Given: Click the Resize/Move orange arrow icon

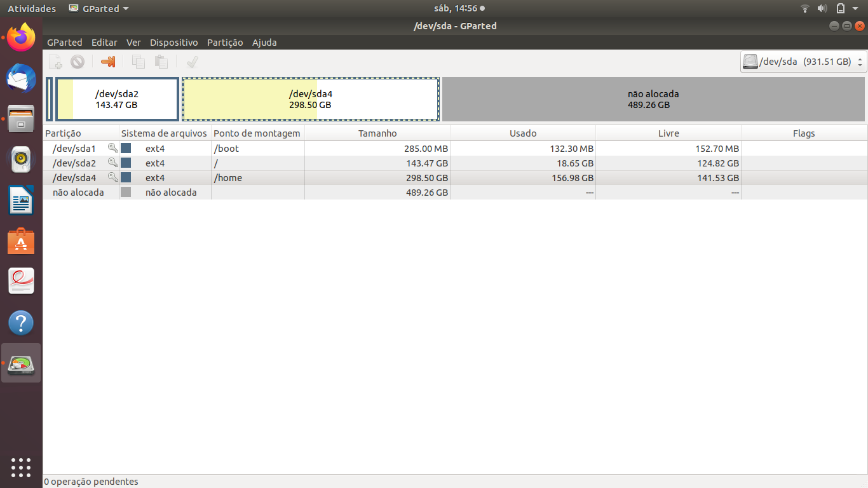Looking at the screenshot, I should (x=109, y=62).
